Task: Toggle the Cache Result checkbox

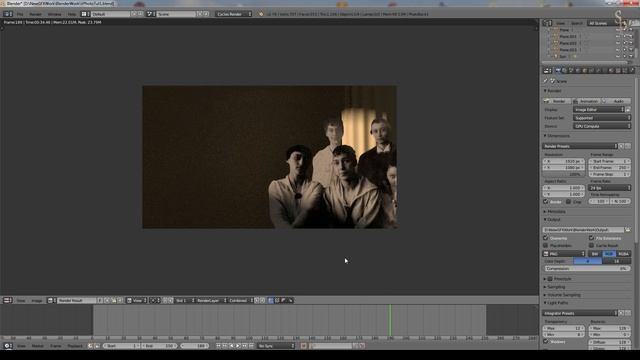Action: (x=591, y=245)
